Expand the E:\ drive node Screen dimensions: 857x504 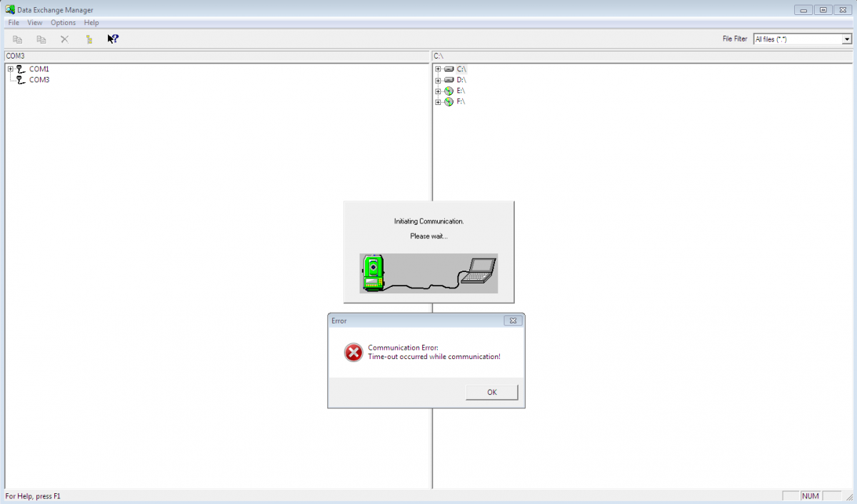pyautogui.click(x=438, y=91)
